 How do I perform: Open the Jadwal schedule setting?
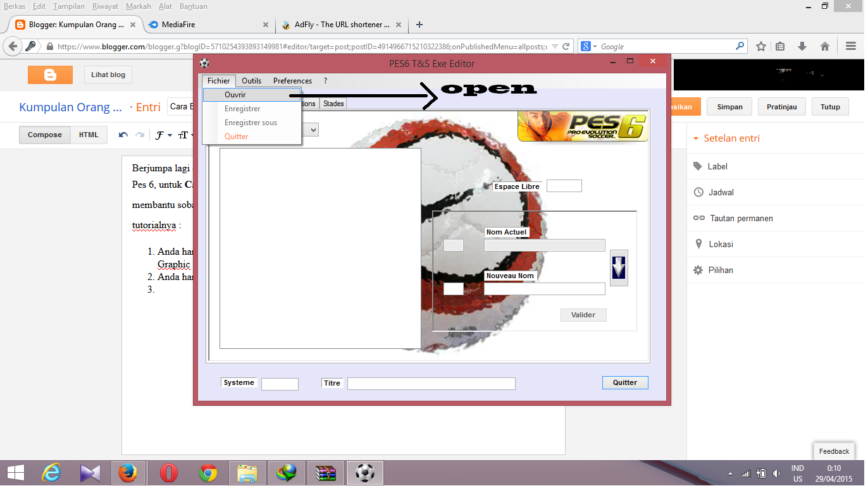[x=721, y=192]
